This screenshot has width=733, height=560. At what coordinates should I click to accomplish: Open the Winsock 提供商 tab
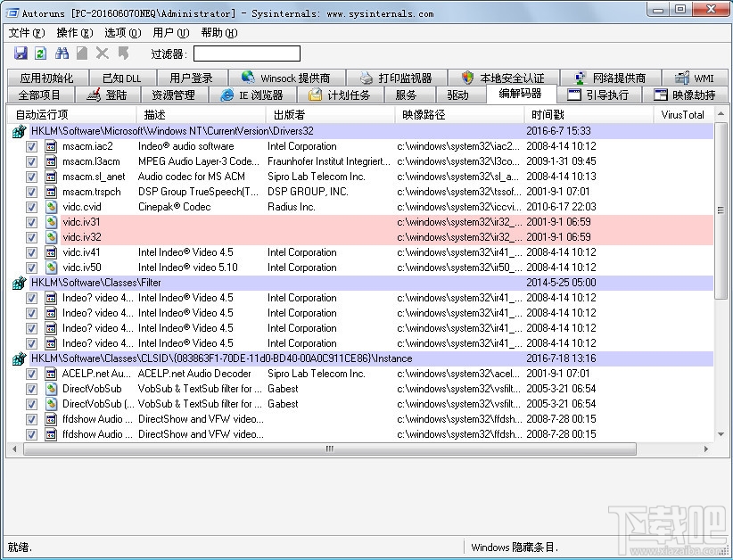click(287, 78)
